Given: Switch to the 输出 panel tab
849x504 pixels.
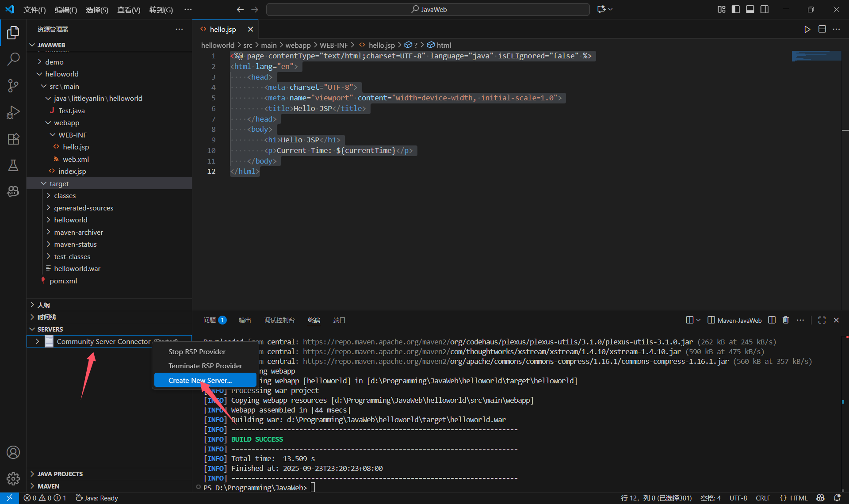Looking at the screenshot, I should pyautogui.click(x=245, y=320).
